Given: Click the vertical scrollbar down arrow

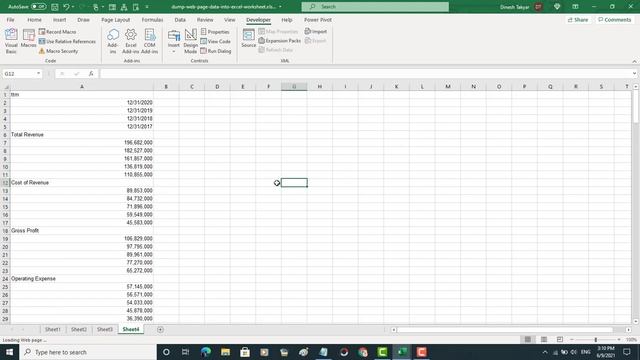Looking at the screenshot, I should click(x=636, y=321).
